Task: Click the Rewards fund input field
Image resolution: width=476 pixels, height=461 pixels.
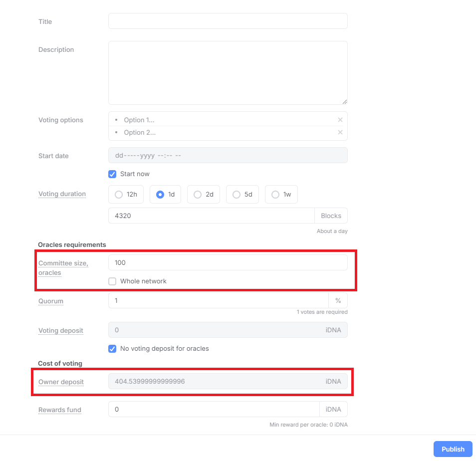Action: [214, 410]
